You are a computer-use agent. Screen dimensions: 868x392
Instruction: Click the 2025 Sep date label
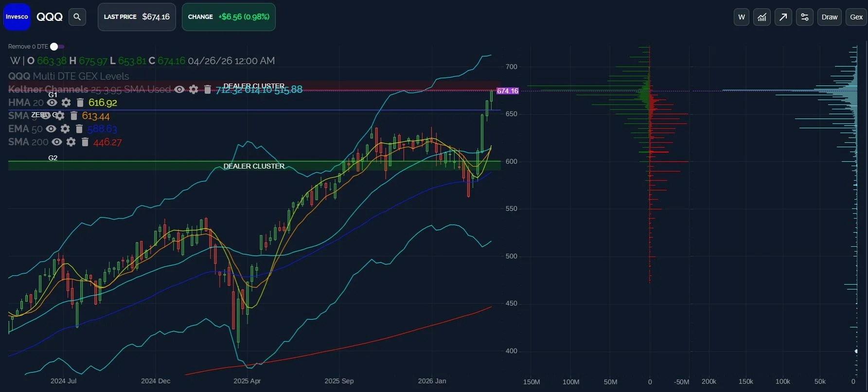[x=339, y=381]
